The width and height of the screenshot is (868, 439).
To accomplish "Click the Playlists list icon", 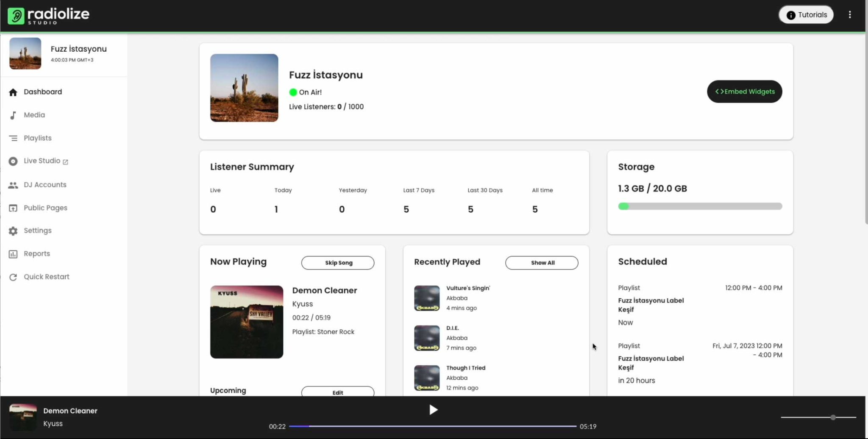I will coord(13,138).
